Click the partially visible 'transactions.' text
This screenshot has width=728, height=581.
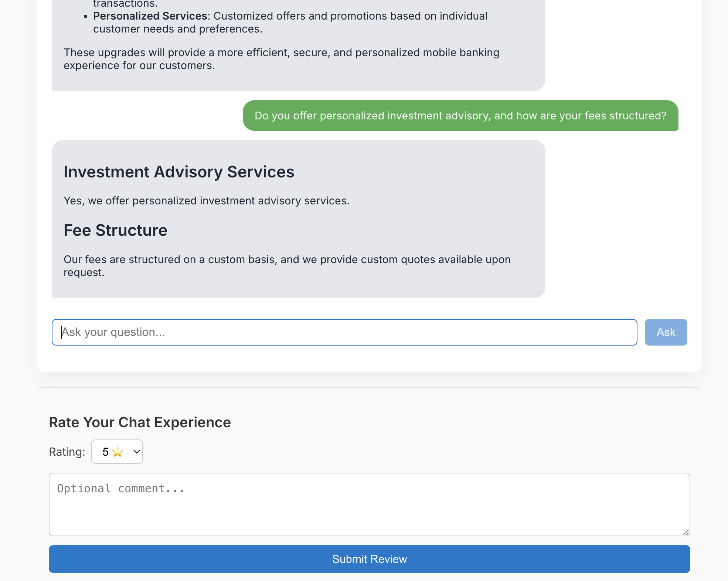click(125, 4)
